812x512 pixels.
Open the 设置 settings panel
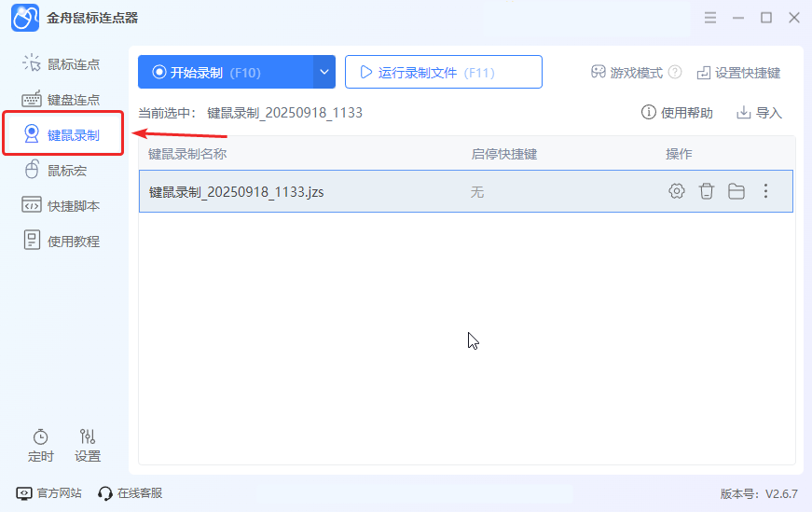coord(88,446)
